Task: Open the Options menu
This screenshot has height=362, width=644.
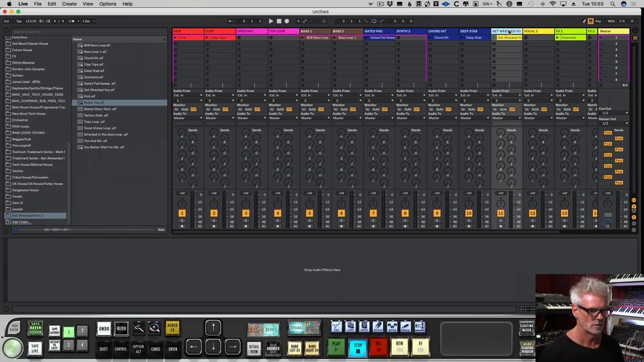Action: [x=107, y=4]
